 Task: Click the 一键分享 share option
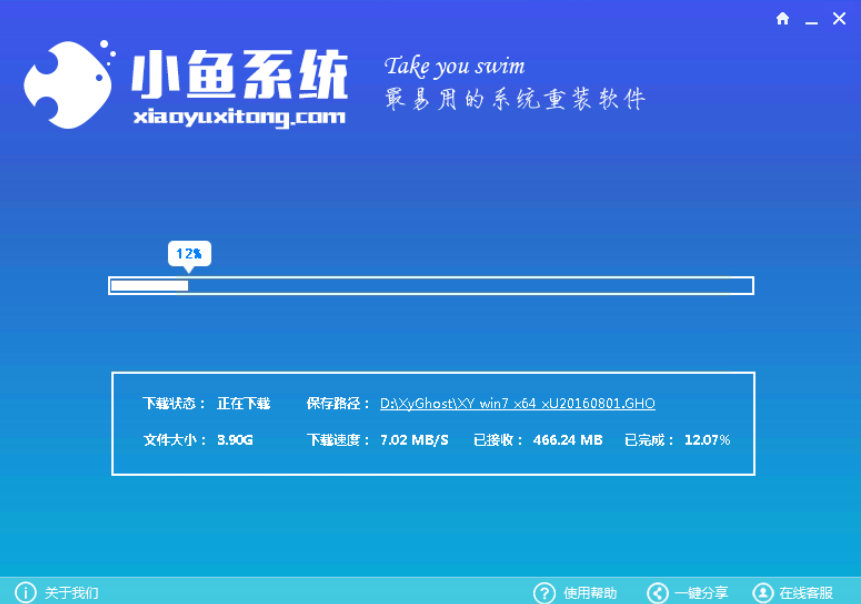click(702, 592)
